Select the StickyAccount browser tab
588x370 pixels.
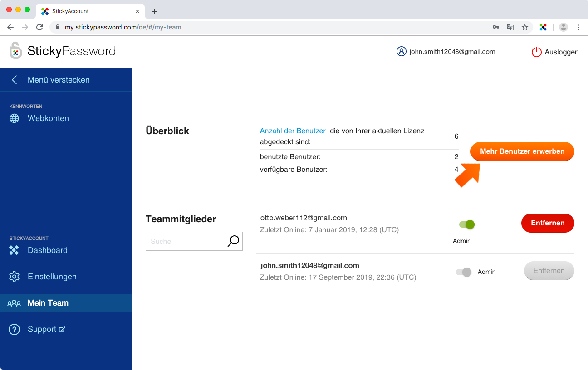91,11
